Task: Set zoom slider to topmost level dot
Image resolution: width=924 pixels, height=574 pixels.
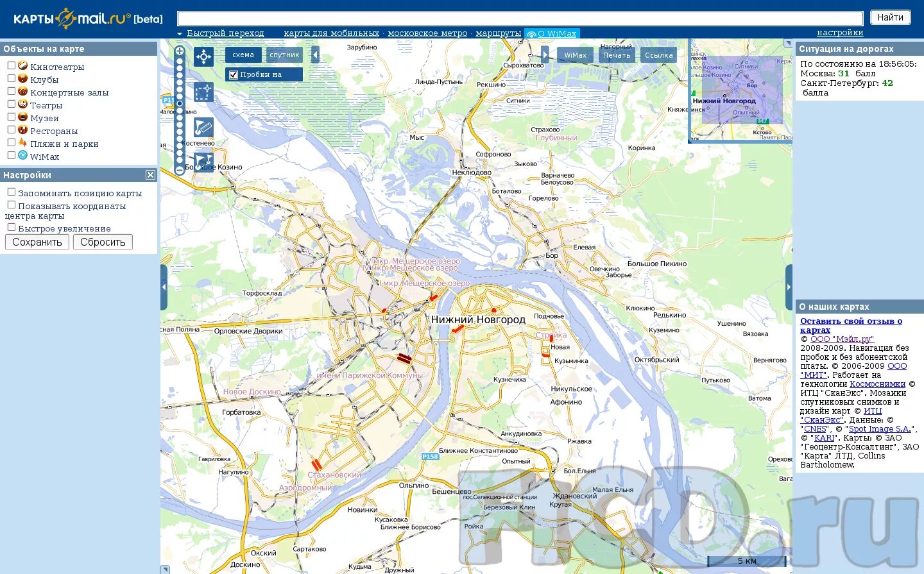Action: coord(180,61)
